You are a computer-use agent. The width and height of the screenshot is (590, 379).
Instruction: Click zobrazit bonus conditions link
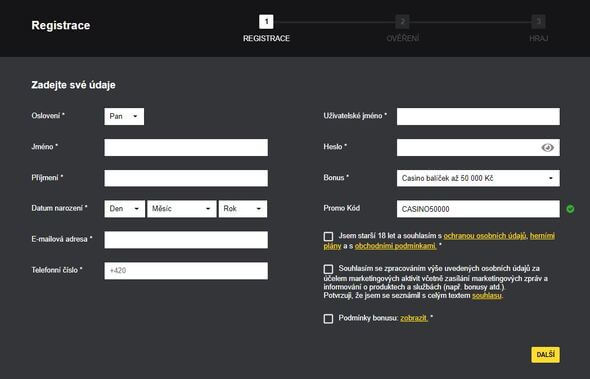(x=414, y=318)
